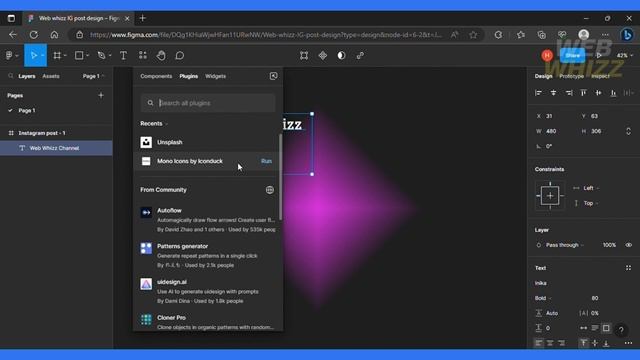Detach the resources panel icon
The height and width of the screenshot is (360, 640).
click(x=273, y=76)
